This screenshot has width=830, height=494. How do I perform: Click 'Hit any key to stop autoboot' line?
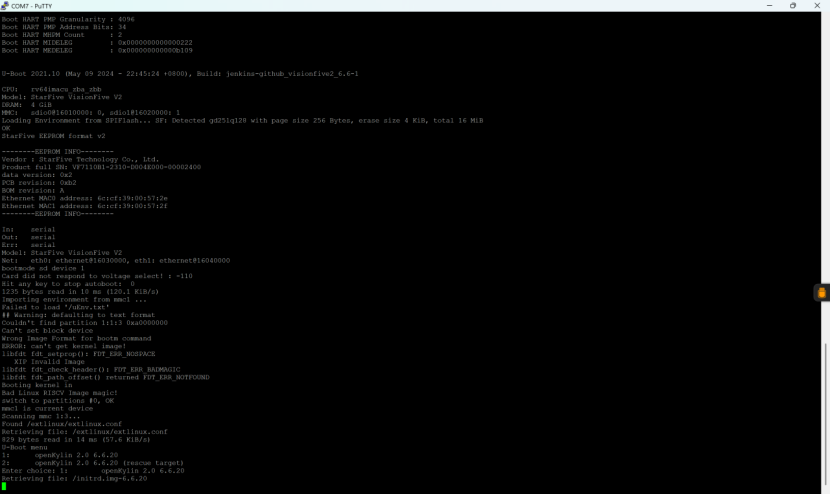coord(68,284)
